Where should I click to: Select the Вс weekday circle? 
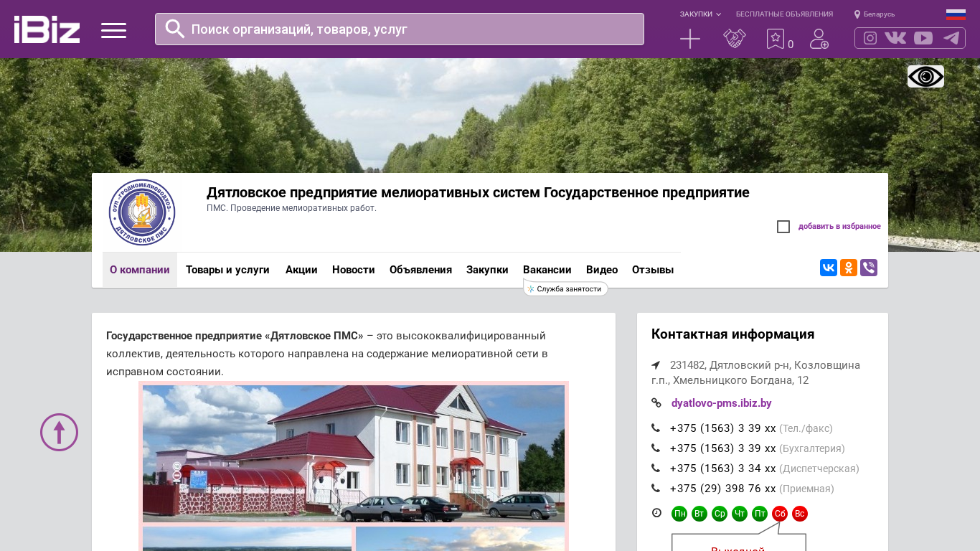[x=800, y=514]
